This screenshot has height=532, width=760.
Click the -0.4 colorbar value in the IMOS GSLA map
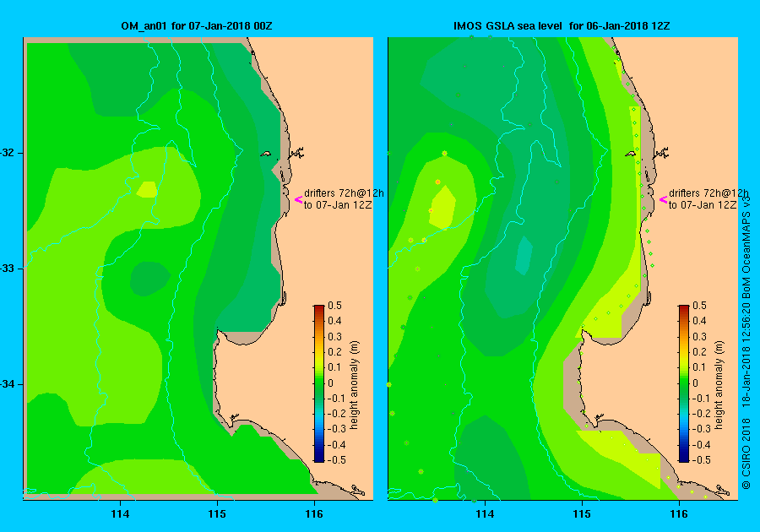coord(701,444)
